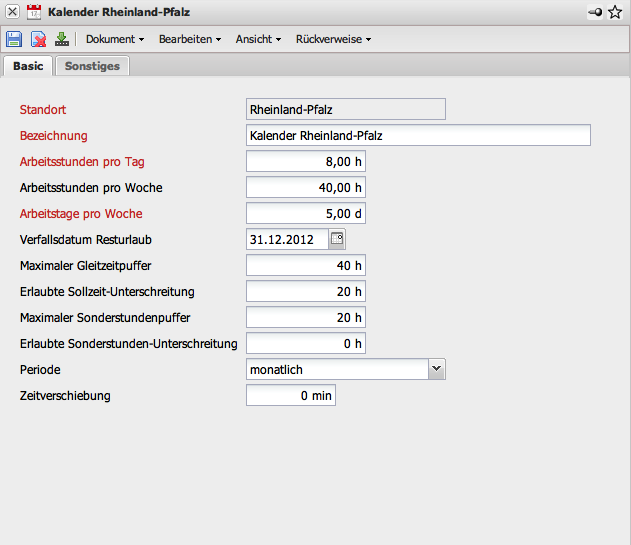The height and width of the screenshot is (545, 631).
Task: Select the Basic tab
Action: pyautogui.click(x=28, y=66)
